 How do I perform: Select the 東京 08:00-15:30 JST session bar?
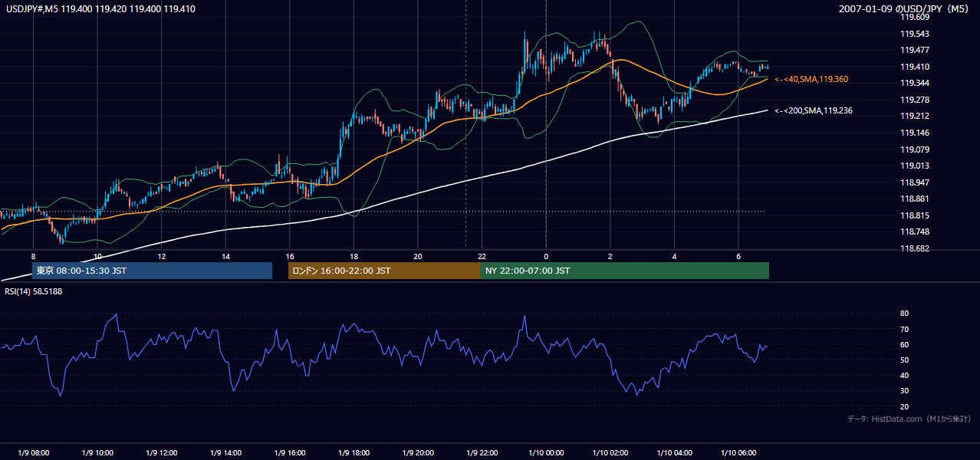(x=152, y=271)
